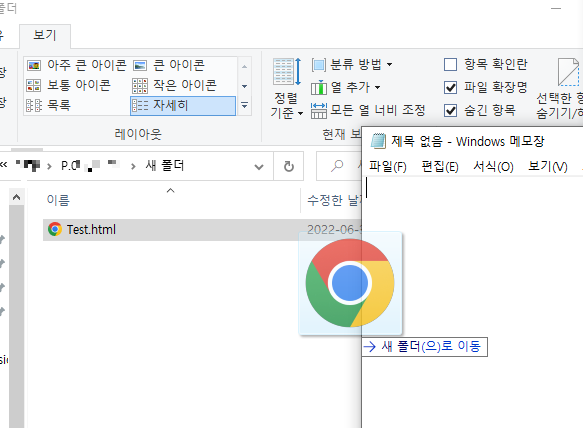This screenshot has width=583, height=428.
Task: Open Notepad View (보기) menu
Action: (x=548, y=167)
